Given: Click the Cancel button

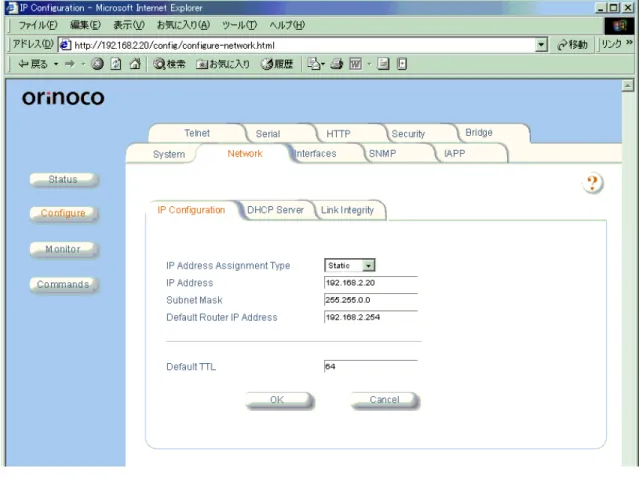Looking at the screenshot, I should click(x=385, y=400).
